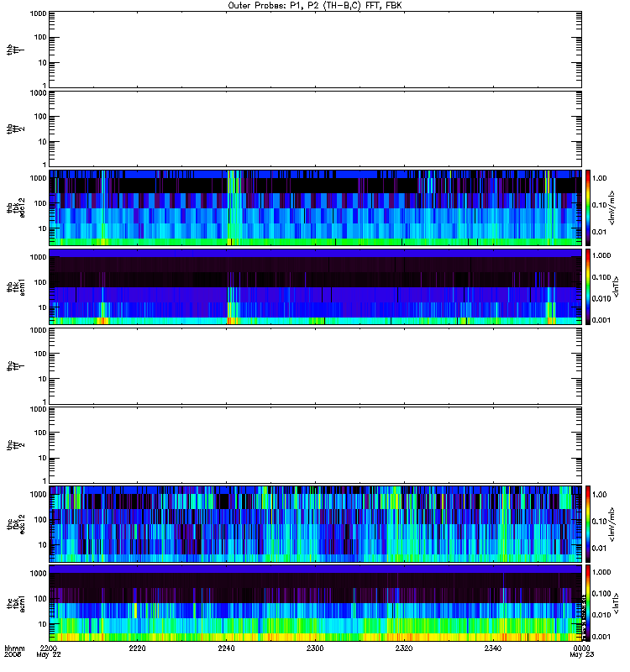The height and width of the screenshot is (672, 630).
Task: Click the thb fbk edc12 color bar
Action: click(588, 207)
